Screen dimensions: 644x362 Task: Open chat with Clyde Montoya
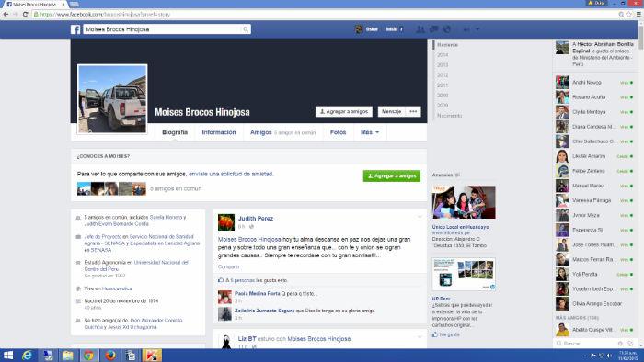coord(594,112)
